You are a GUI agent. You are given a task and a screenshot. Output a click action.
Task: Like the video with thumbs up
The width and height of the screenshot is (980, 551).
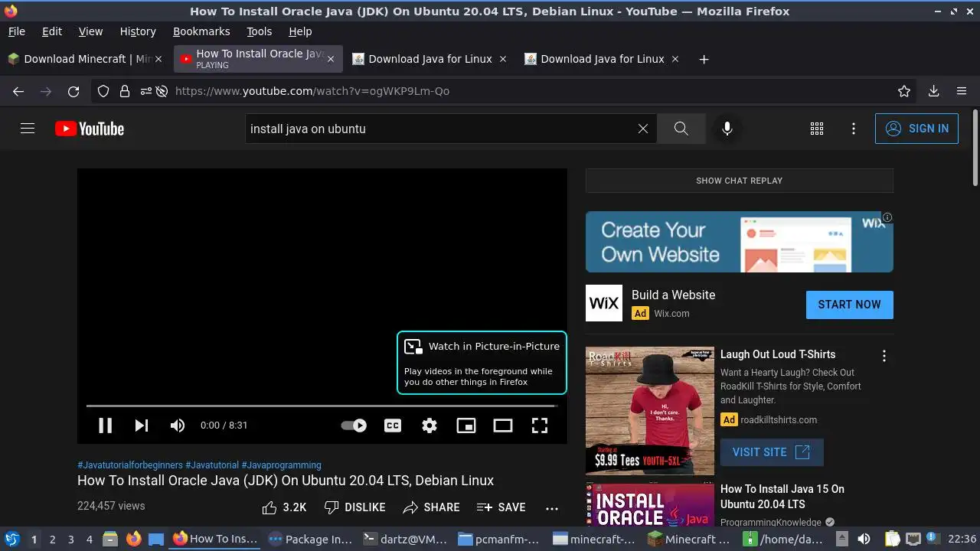[x=284, y=507]
